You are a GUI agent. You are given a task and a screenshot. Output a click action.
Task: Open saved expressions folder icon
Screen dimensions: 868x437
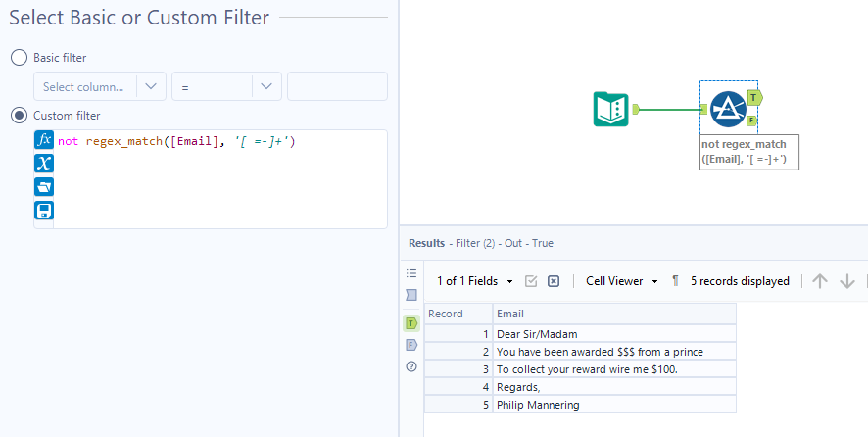[44, 186]
